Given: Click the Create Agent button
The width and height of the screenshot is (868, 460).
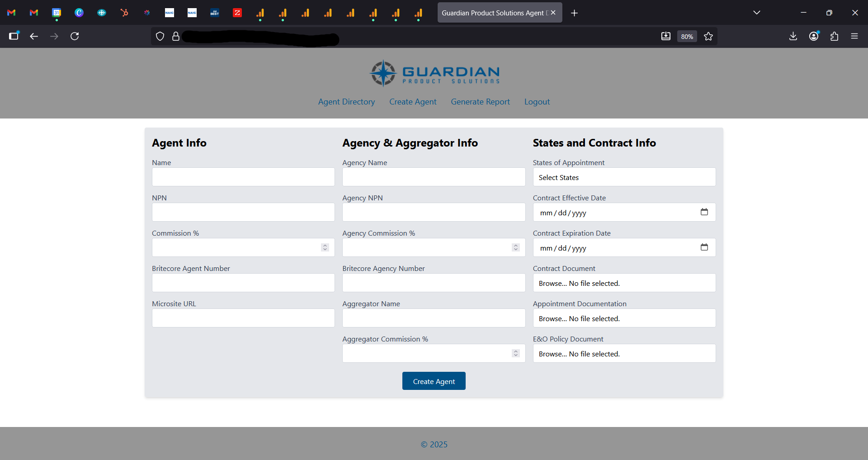Looking at the screenshot, I should [434, 381].
